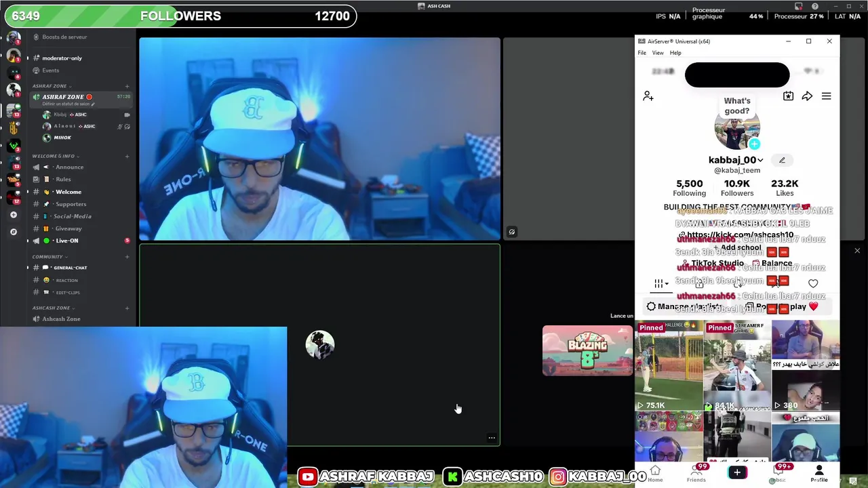This screenshot has height=488, width=868.
Task: Open the 10.9K Followers list
Action: pos(737,188)
